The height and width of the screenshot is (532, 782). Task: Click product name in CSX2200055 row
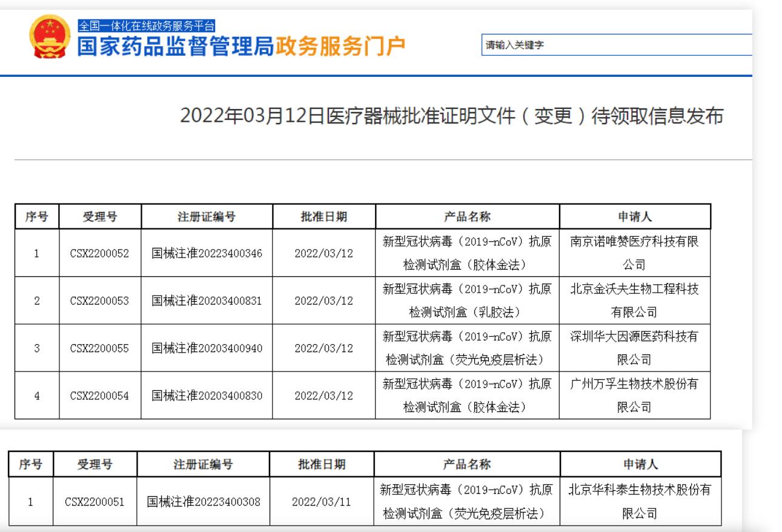click(x=467, y=348)
